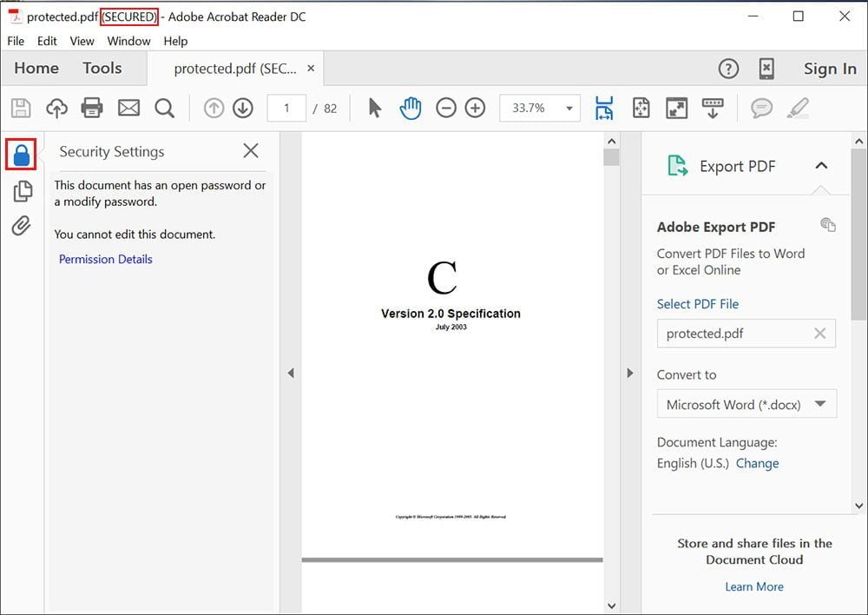This screenshot has width=868, height=615.
Task: Click the page number input field
Action: tap(286, 109)
